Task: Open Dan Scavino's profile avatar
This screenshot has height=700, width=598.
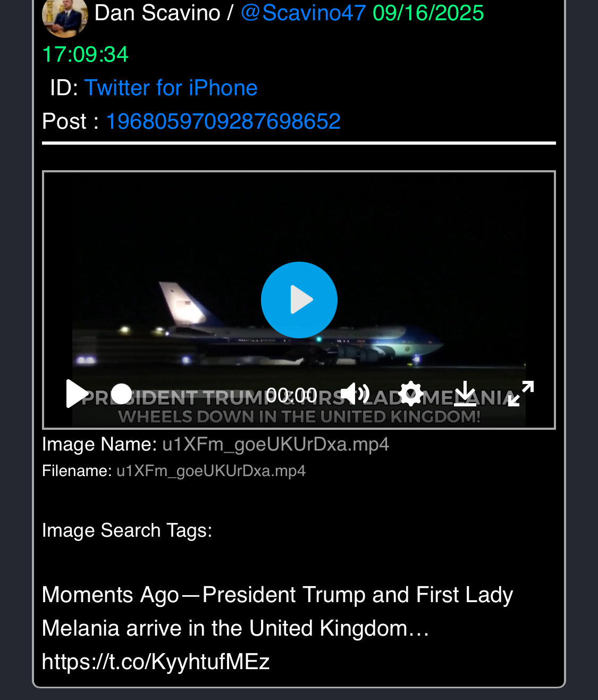Action: click(65, 16)
